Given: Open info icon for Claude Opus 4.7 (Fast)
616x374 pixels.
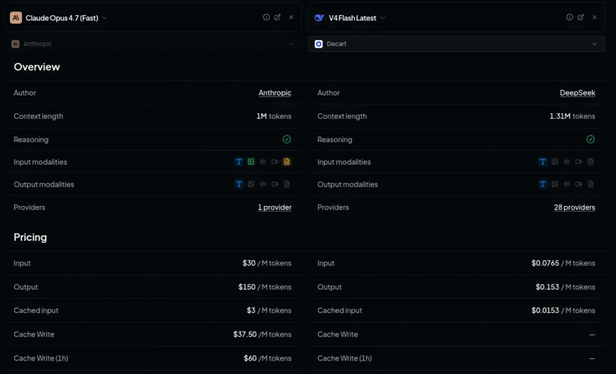Looking at the screenshot, I should (266, 17).
